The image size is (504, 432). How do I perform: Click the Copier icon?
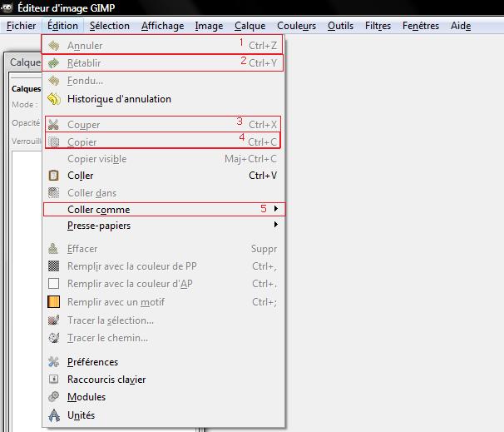click(x=54, y=142)
